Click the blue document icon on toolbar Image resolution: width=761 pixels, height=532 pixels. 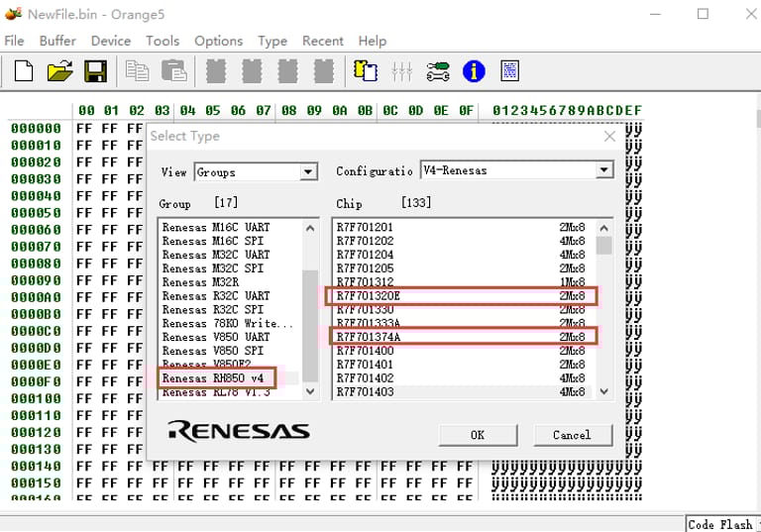tap(510, 71)
